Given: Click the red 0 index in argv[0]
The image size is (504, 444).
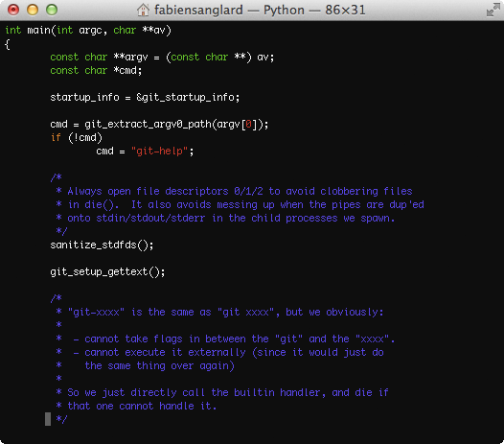Looking at the screenshot, I should [x=248, y=125].
